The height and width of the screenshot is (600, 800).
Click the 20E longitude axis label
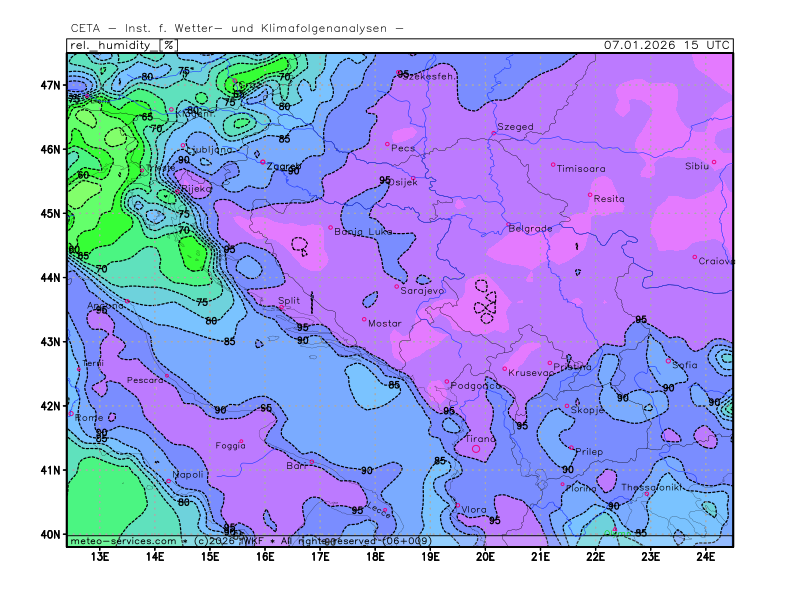(485, 556)
